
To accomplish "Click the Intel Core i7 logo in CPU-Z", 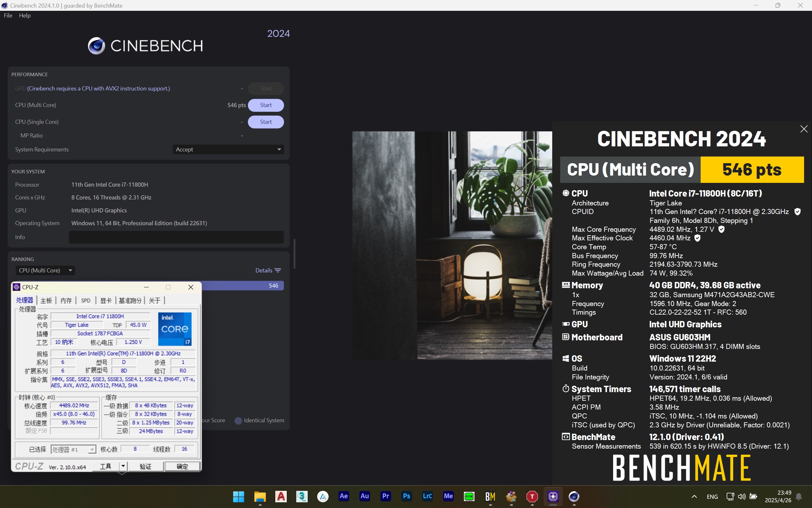I will point(175,329).
